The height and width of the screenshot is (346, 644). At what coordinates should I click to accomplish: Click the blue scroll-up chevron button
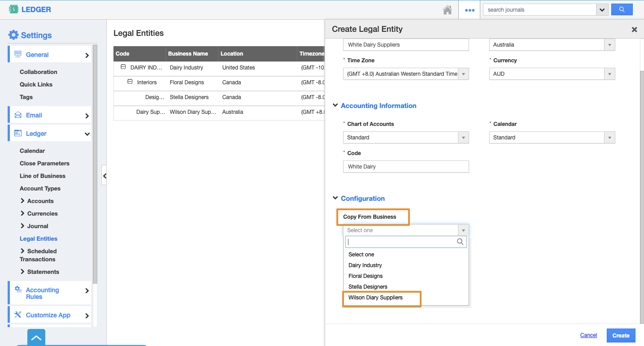click(x=36, y=338)
